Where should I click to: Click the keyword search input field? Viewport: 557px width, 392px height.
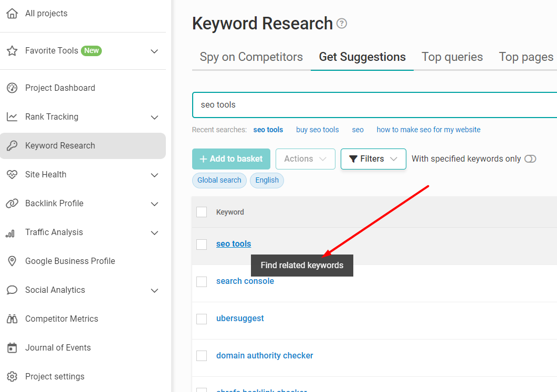[375, 105]
